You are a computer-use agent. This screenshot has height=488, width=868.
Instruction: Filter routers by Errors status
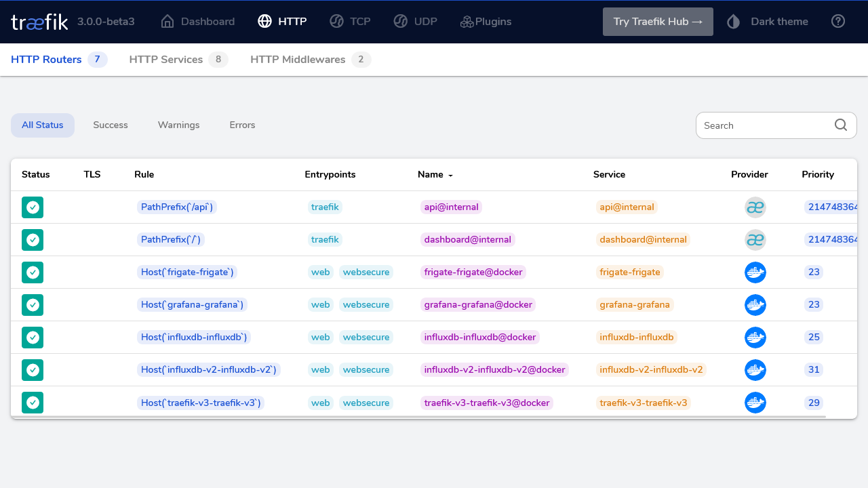242,125
